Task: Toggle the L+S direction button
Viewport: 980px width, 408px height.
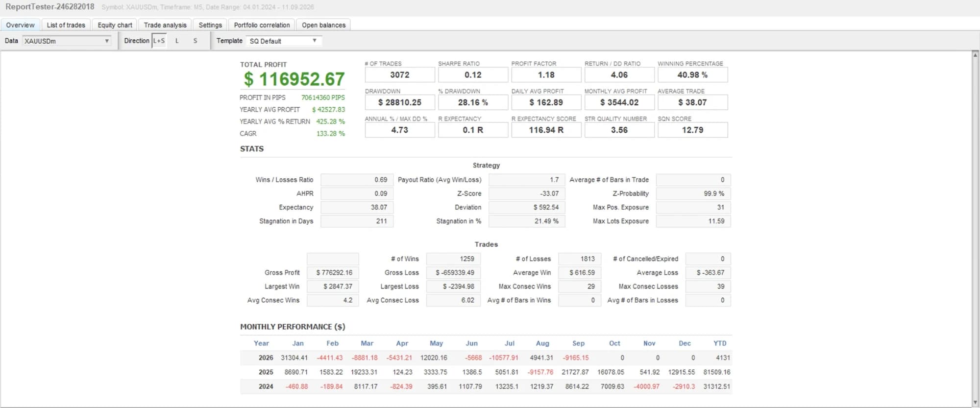Action: [159, 41]
